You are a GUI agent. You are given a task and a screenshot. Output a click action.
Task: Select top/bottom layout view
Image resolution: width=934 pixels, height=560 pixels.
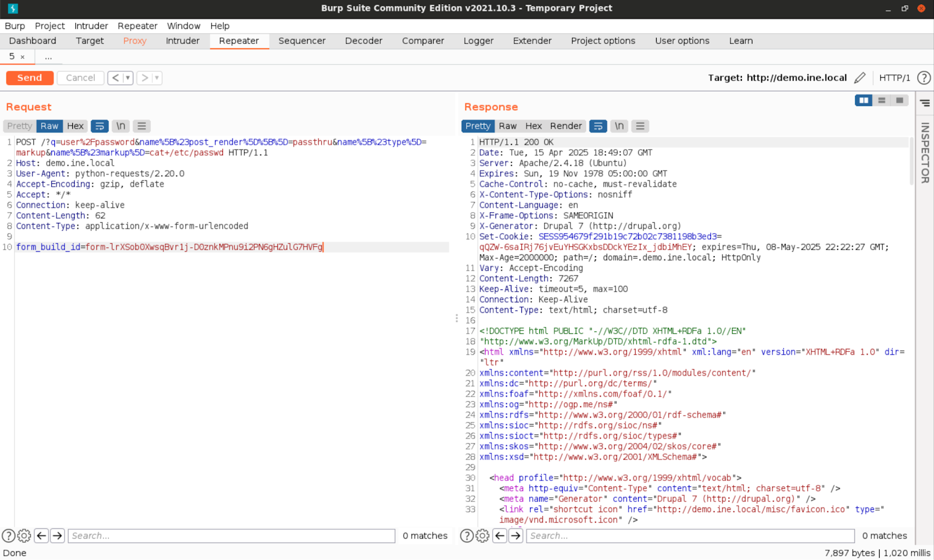coord(881,100)
